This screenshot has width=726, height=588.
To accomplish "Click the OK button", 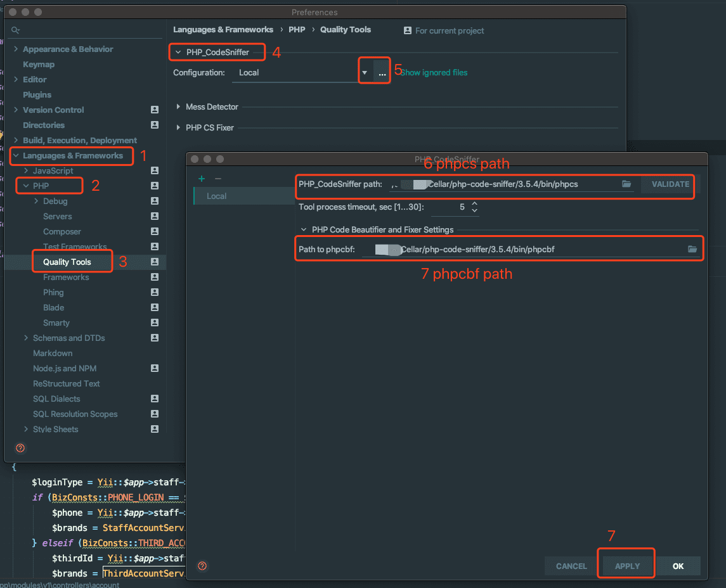I will pos(678,566).
